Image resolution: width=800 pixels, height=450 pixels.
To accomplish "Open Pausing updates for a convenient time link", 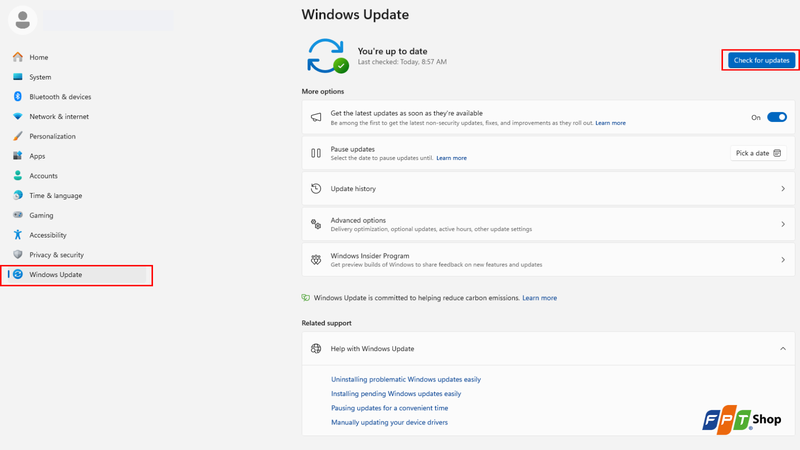I will (x=390, y=408).
